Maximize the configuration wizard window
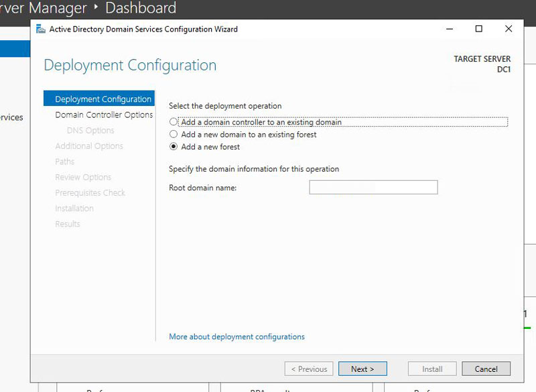536x392 pixels. coord(479,29)
